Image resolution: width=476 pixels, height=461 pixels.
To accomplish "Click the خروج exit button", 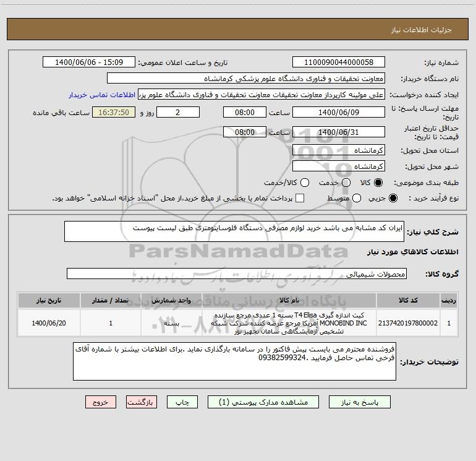I will 101,402.
